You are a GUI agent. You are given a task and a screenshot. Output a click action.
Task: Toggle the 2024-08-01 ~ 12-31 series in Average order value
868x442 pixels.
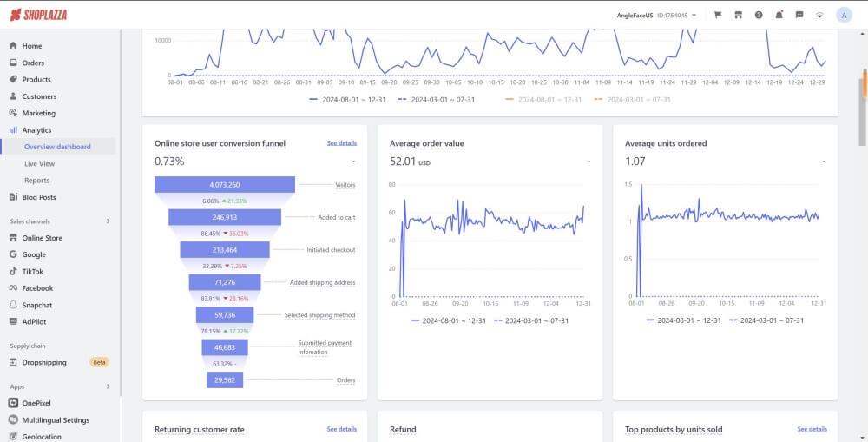tap(443, 320)
